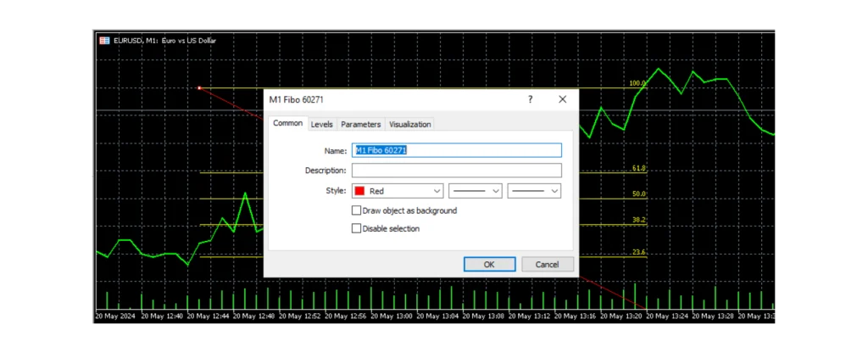Click the Common tab
Image resolution: width=868 pixels, height=353 pixels.
pyautogui.click(x=287, y=123)
